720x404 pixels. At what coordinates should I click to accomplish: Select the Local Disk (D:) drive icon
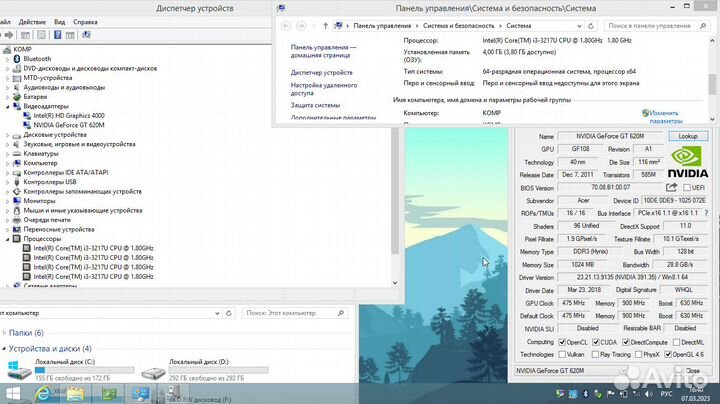point(153,373)
